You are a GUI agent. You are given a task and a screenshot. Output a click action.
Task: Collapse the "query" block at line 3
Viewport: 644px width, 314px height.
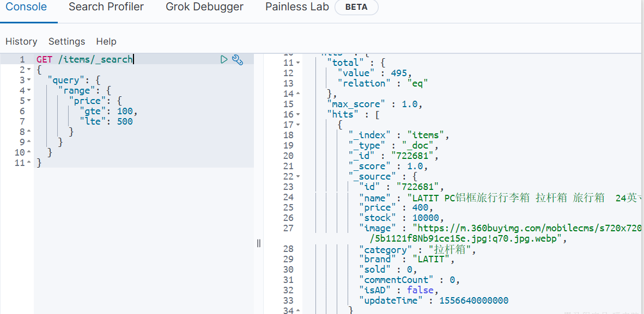[29, 80]
